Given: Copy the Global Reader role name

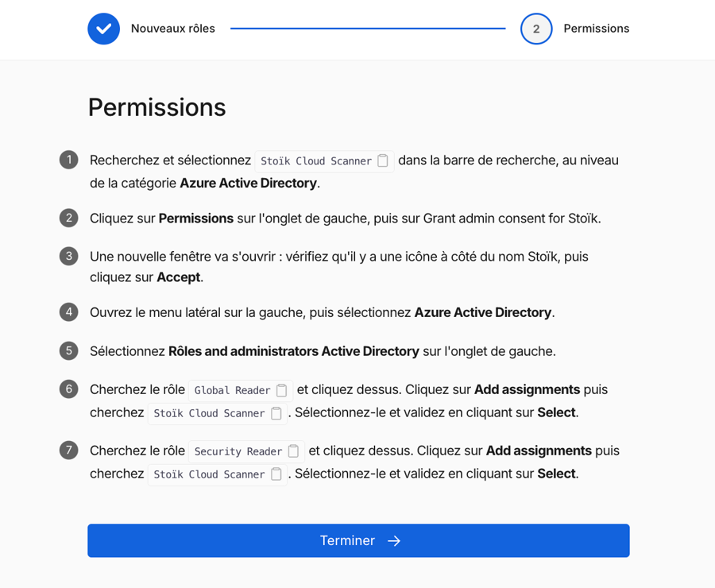Looking at the screenshot, I should [282, 390].
